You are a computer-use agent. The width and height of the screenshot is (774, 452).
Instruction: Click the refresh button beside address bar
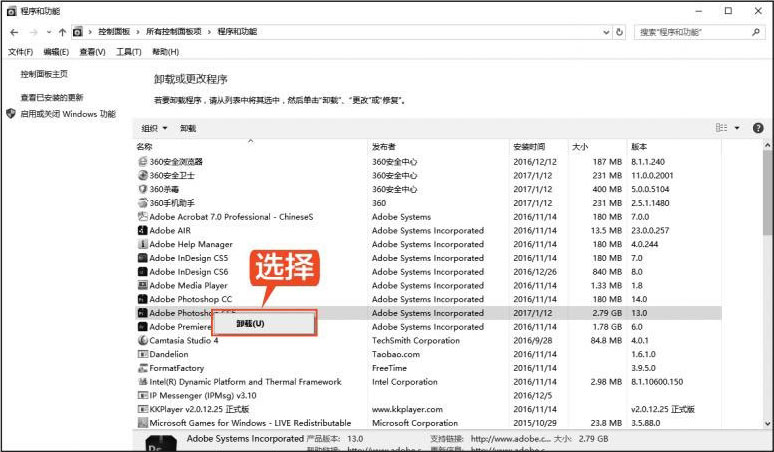(x=619, y=32)
